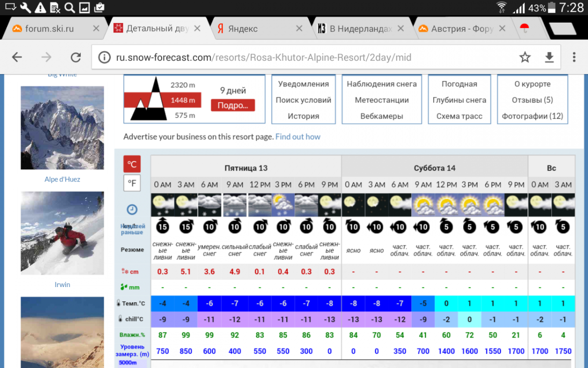The height and width of the screenshot is (368, 588).
Task: Close the В Нидерландах tab
Action: pyautogui.click(x=401, y=28)
